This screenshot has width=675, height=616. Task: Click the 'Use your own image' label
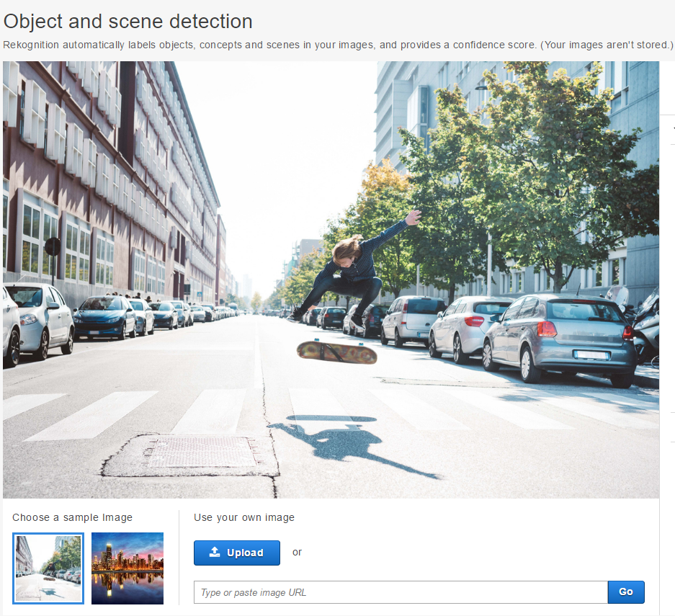(244, 517)
